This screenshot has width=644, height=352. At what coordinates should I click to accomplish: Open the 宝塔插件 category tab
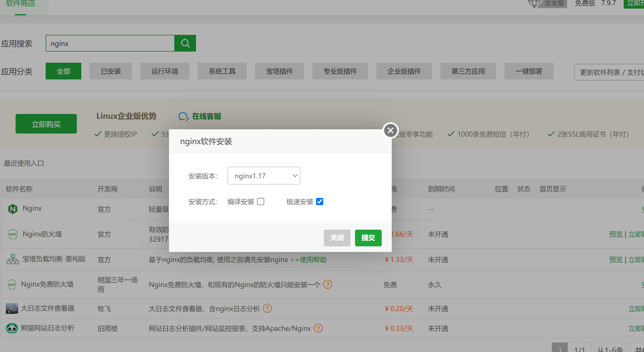279,71
